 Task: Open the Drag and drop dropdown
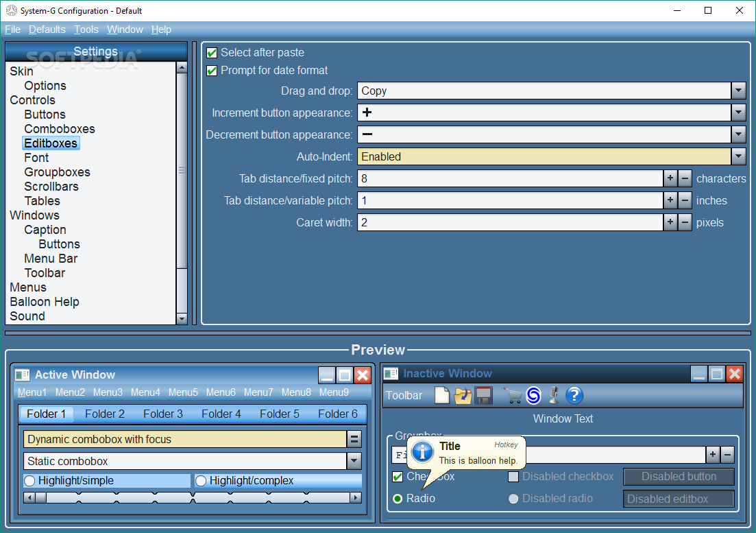[738, 91]
